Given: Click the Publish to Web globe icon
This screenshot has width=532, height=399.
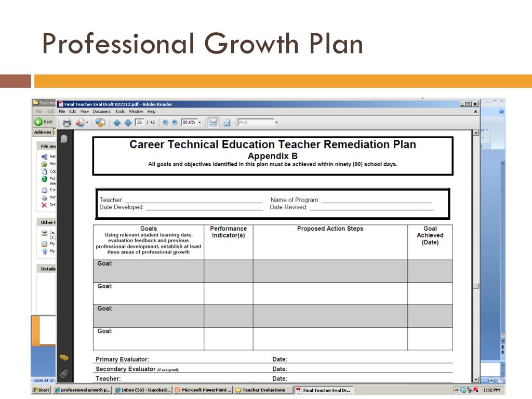Looking at the screenshot, I should [x=45, y=179].
